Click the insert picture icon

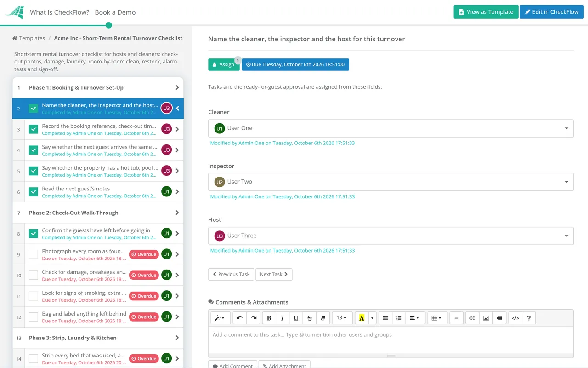[486, 318]
